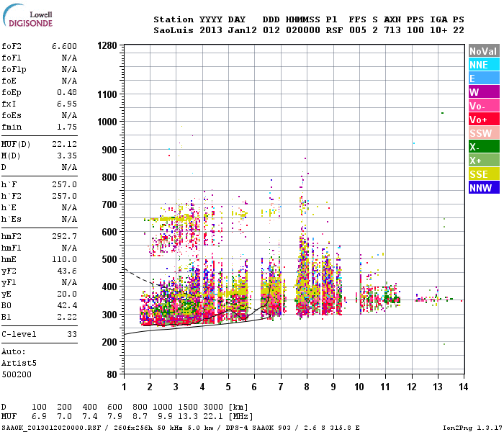The image size is (504, 432).
Task: Click the Ion2Png 1.3.17 version text
Action: (472, 428)
